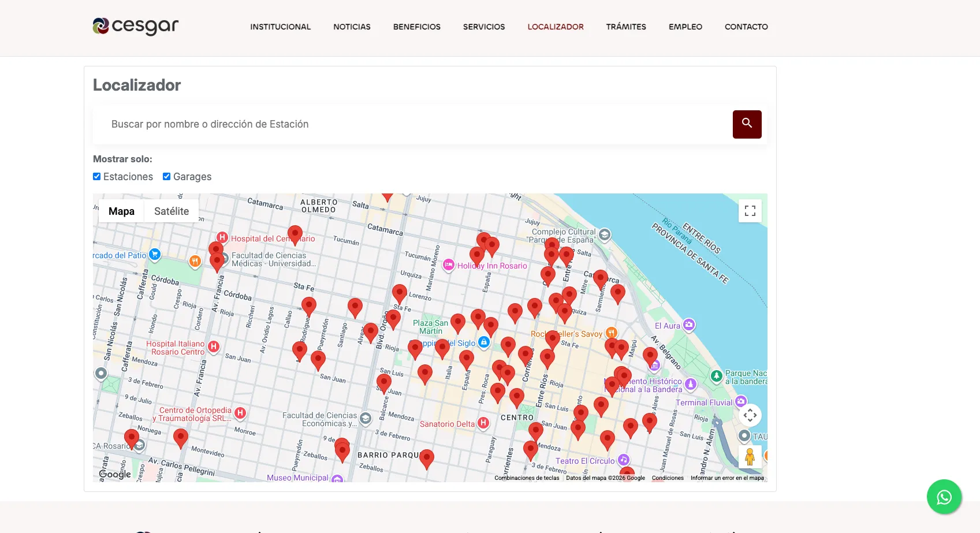
Task: Select the Mercado del Patio shopping icon
Action: (154, 254)
